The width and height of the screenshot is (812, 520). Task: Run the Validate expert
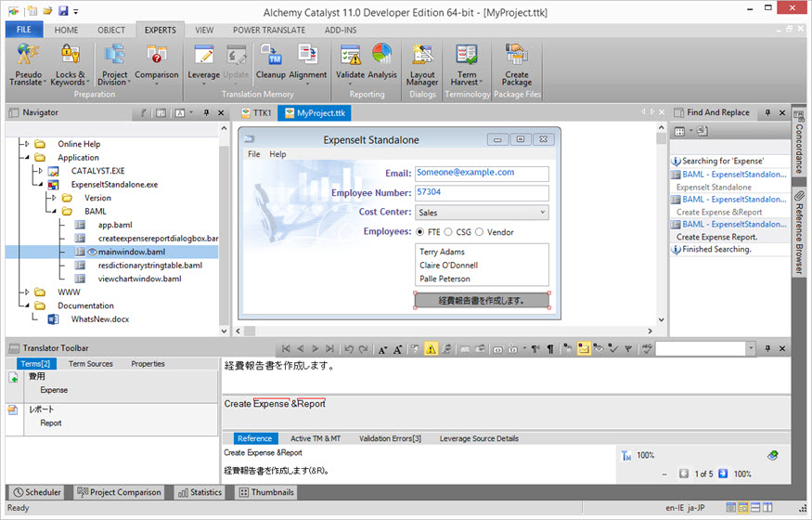(350, 65)
